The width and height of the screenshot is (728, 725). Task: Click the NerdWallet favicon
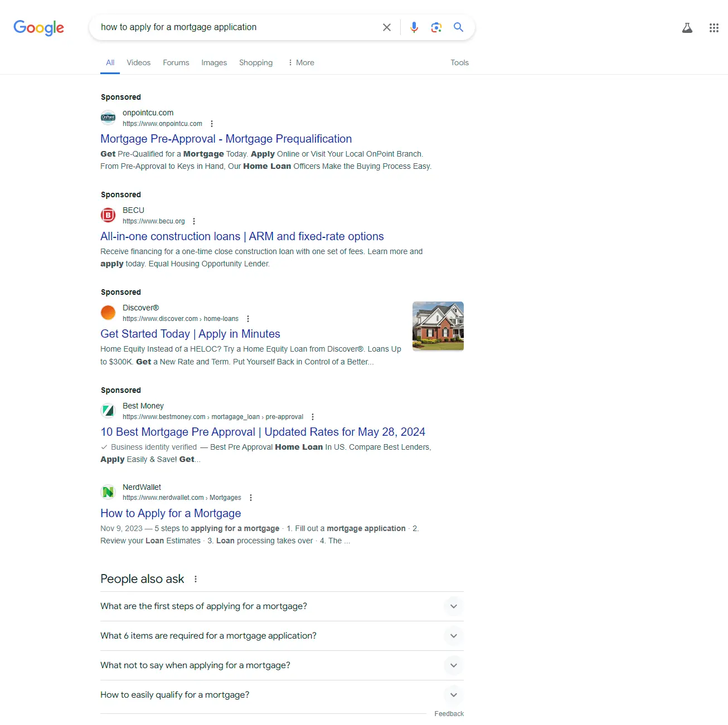pos(108,492)
